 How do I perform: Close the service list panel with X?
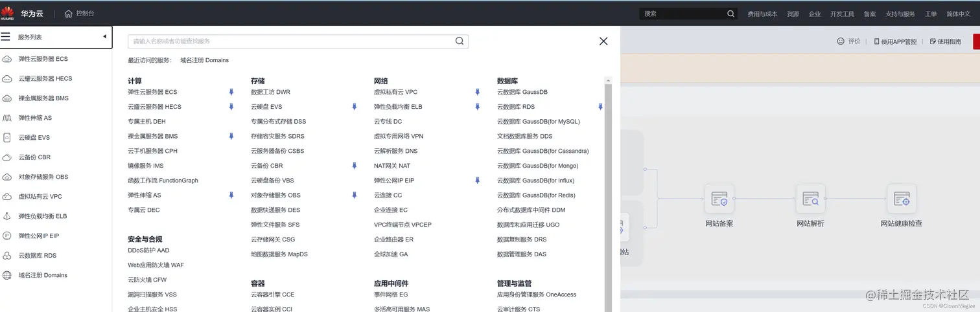(x=603, y=41)
